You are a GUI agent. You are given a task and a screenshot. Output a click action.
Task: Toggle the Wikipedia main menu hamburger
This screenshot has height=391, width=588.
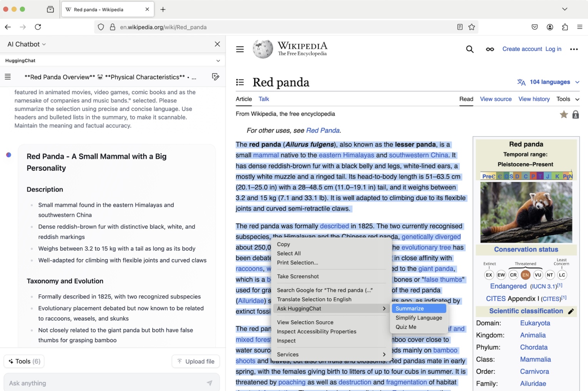click(240, 49)
